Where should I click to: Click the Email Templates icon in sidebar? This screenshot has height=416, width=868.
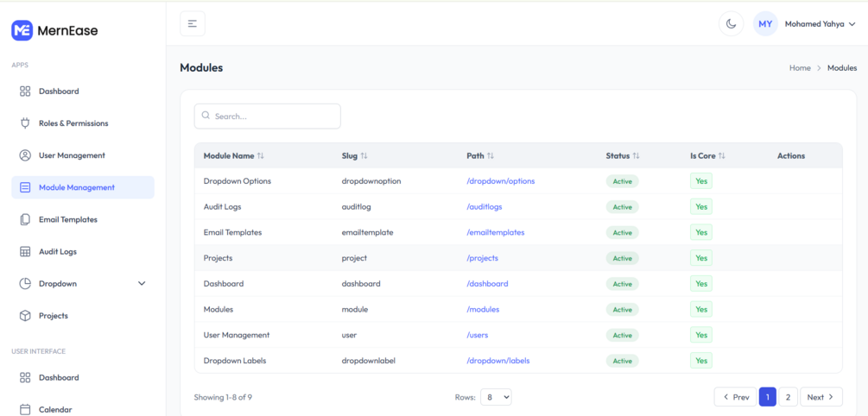[25, 220]
